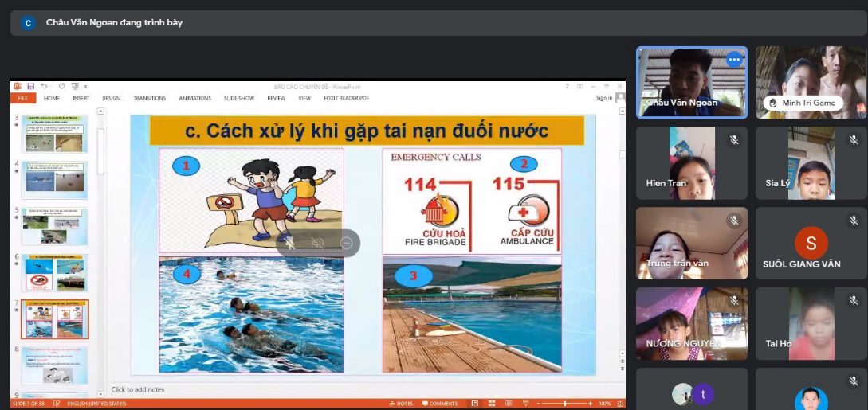Click Sia Lý muted mic icon
Image resolution: width=868 pixels, height=410 pixels.
(x=854, y=140)
